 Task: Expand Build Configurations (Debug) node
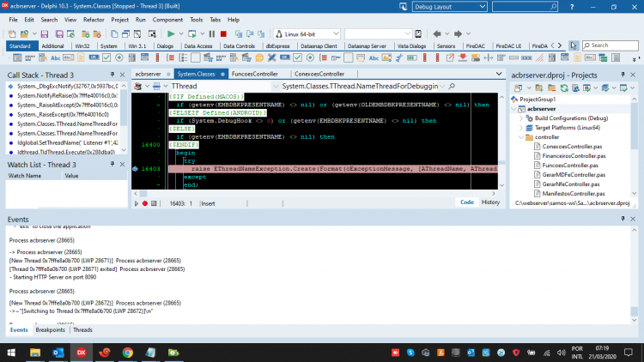coord(521,118)
